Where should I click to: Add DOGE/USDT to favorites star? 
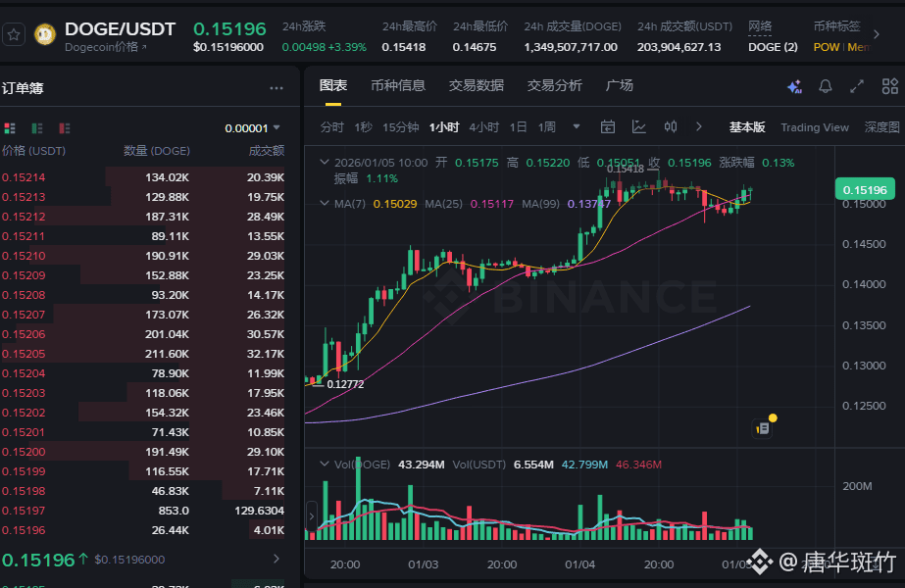(14, 35)
